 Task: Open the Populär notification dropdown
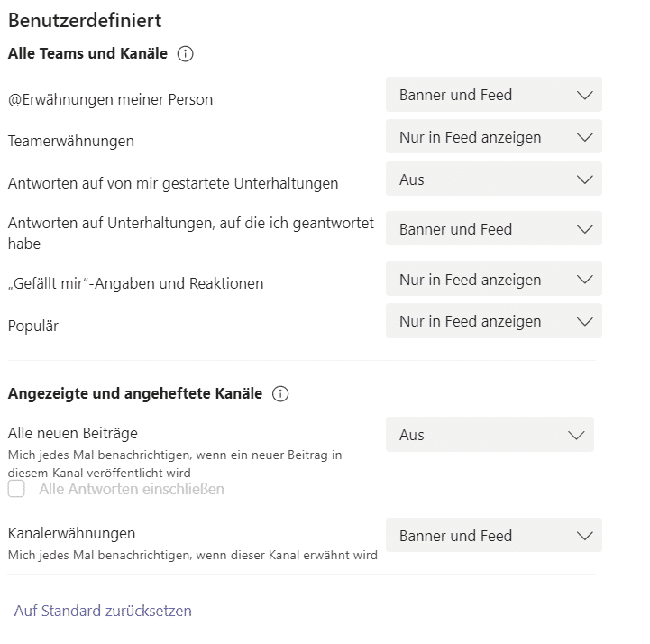pos(493,321)
